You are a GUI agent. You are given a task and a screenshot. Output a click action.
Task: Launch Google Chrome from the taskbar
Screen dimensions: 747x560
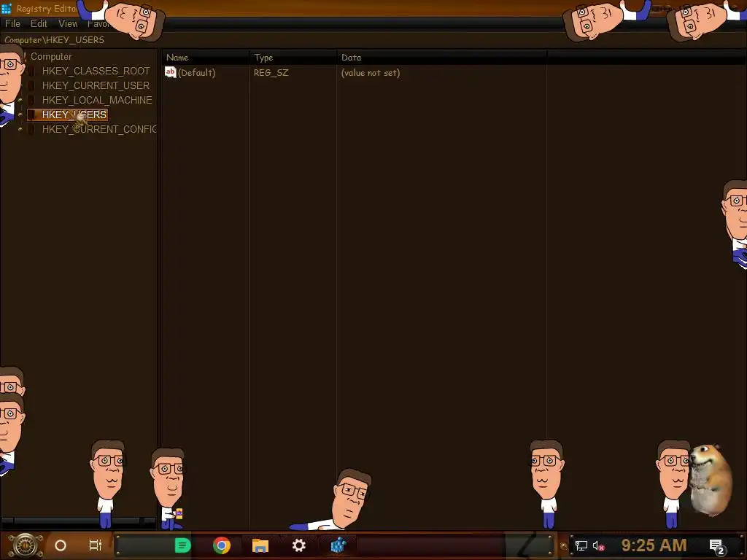tap(222, 545)
